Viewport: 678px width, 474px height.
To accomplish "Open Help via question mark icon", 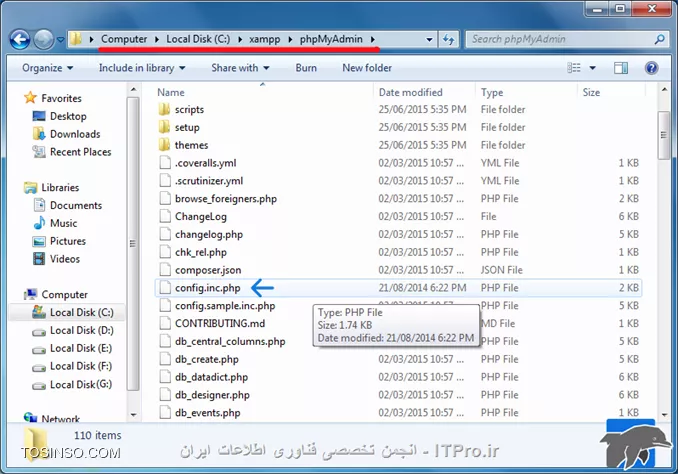I will (x=651, y=68).
